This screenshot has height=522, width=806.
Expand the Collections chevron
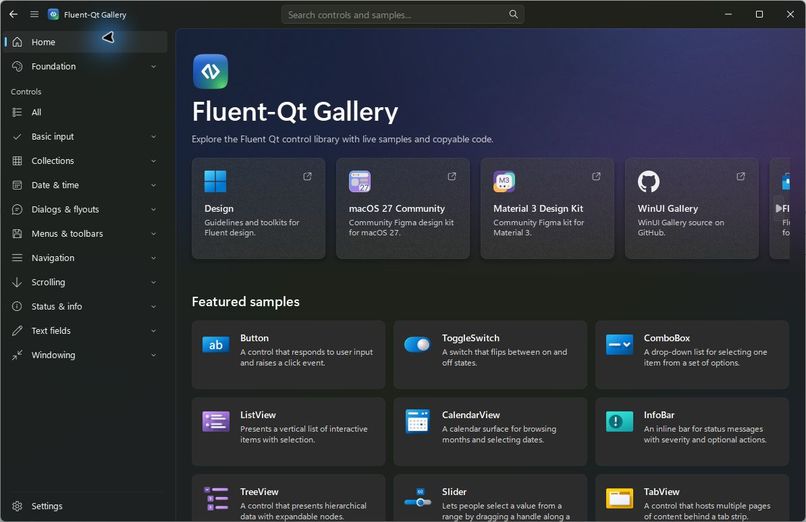click(154, 161)
